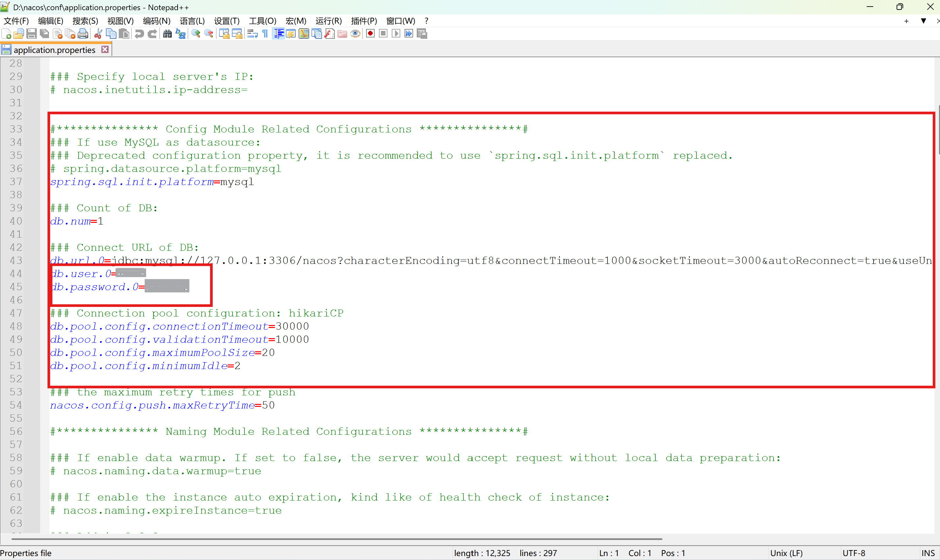The height and width of the screenshot is (560, 940).
Task: Click the Print toolbar icon
Action: [83, 34]
